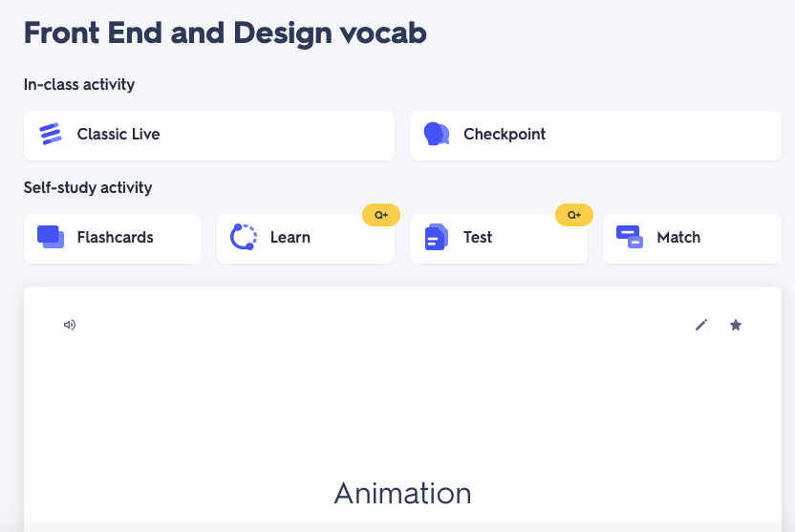Image resolution: width=795 pixels, height=532 pixels.
Task: Click the Checkpoint speech bubble icon
Action: coord(437,135)
